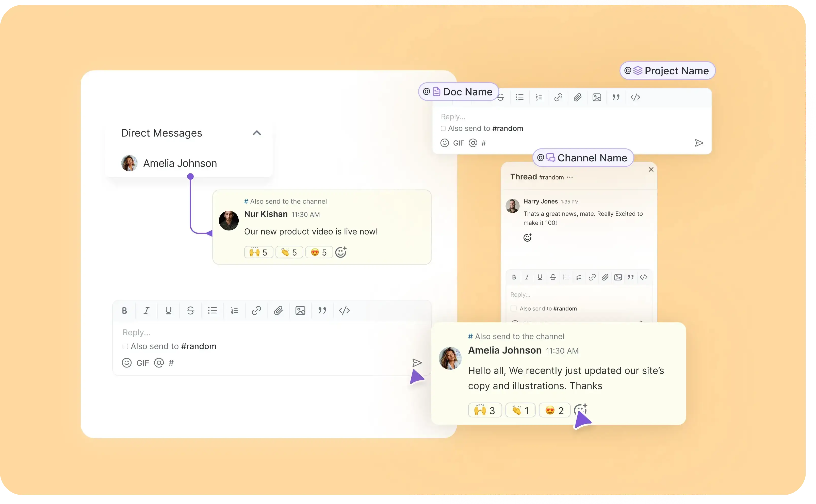Tick Also send to #random in thread composer
This screenshot has height=504, width=816.
point(514,308)
